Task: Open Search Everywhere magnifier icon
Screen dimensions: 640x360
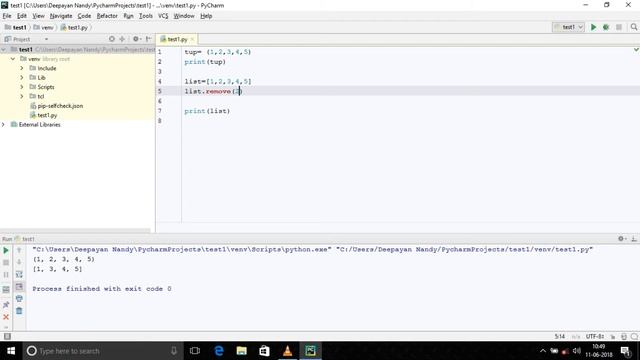Action: [x=633, y=27]
